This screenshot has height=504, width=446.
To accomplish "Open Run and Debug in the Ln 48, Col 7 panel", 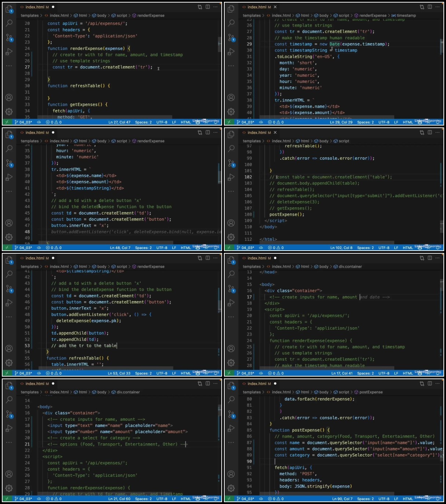I will 9,177.
